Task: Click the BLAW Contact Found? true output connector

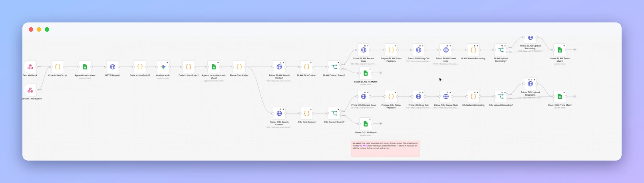Action: tap(341, 64)
